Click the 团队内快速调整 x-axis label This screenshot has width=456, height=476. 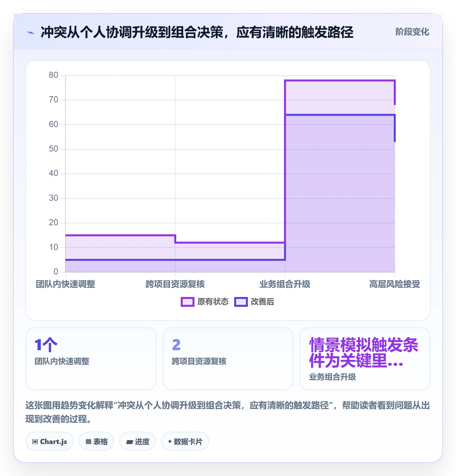point(65,284)
